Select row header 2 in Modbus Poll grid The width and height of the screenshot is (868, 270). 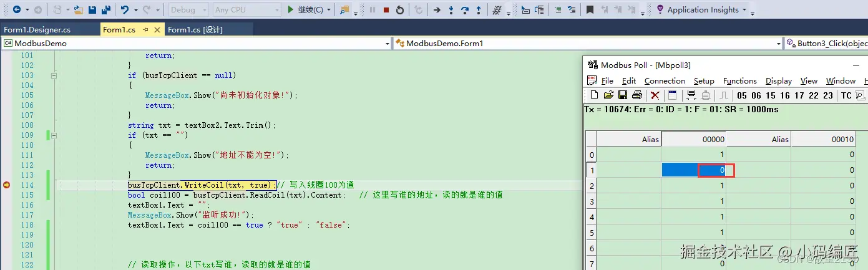[592, 185]
